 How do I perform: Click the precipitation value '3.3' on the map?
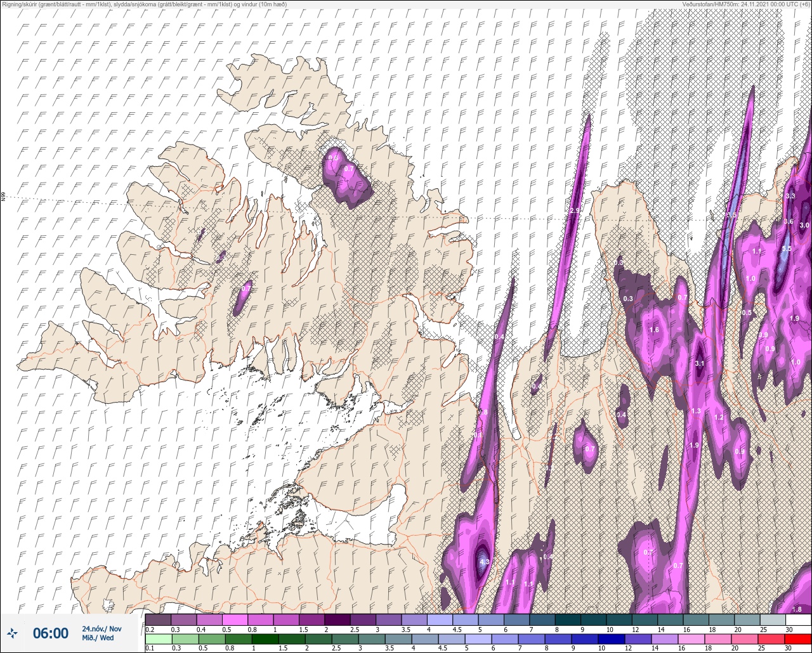(x=790, y=197)
